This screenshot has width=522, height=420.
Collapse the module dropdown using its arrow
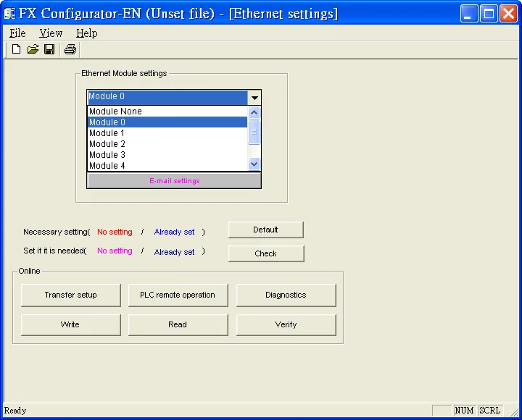(x=254, y=98)
